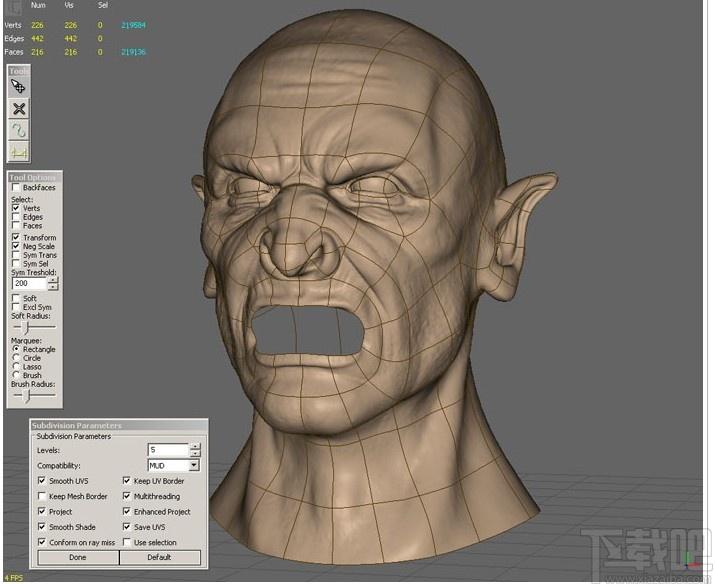Viewport: 715px width, 584px height.
Task: Click the Levels number field
Action: [x=168, y=450]
